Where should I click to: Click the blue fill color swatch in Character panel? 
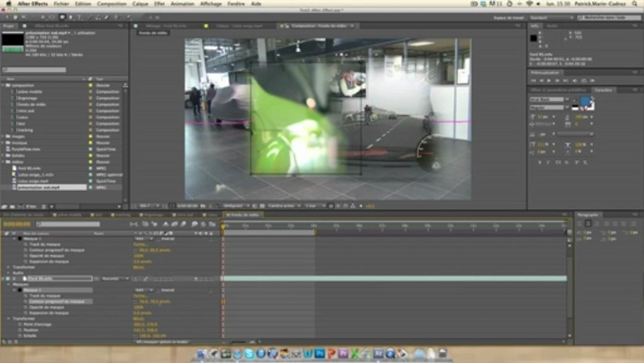click(x=585, y=101)
